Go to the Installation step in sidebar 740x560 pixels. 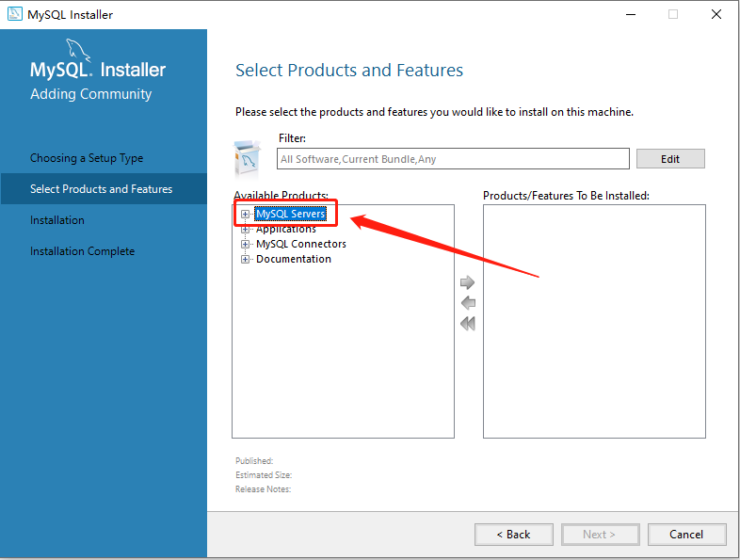click(57, 220)
